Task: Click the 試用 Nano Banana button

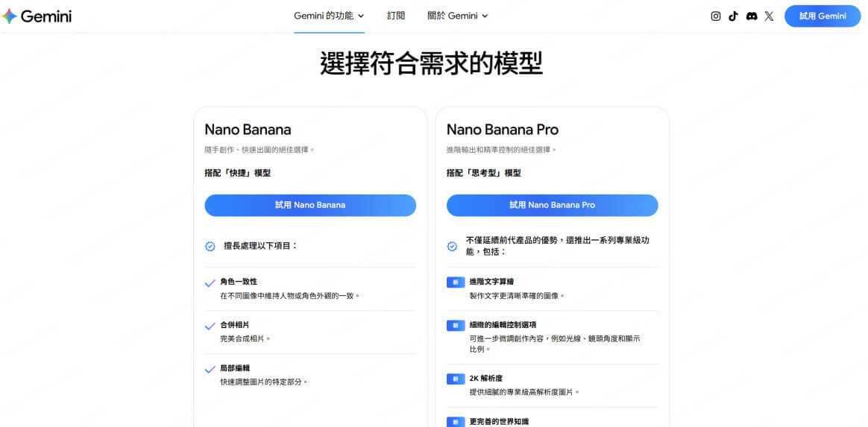Action: click(x=310, y=205)
